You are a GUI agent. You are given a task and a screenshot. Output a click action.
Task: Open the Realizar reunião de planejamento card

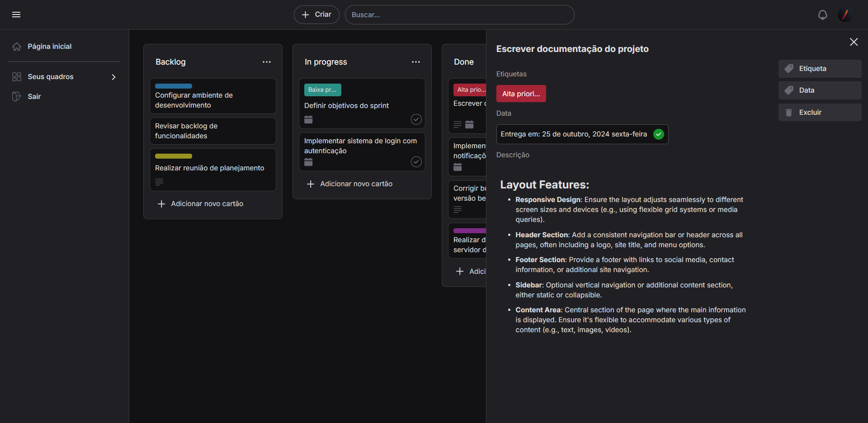[213, 170]
